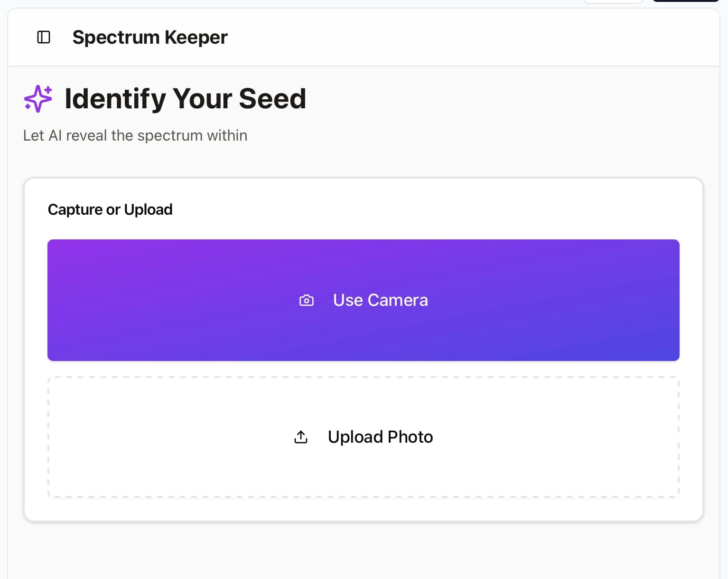Image resolution: width=728 pixels, height=579 pixels.
Task: Click the Upload Photo label text
Action: coord(380,437)
